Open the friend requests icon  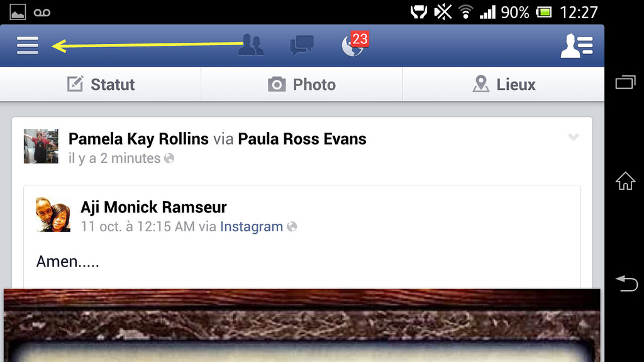tap(251, 45)
